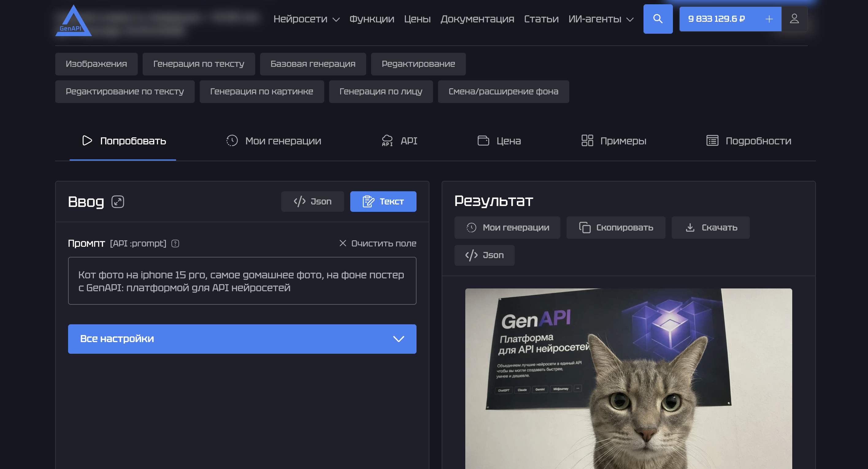Click the Базовая генерация tag
This screenshot has width=868, height=469.
pos(313,64)
